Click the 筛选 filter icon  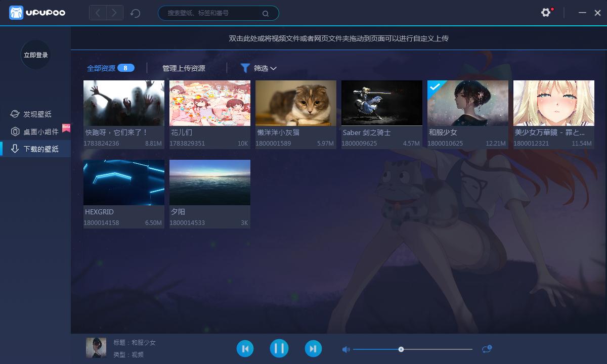click(x=246, y=68)
